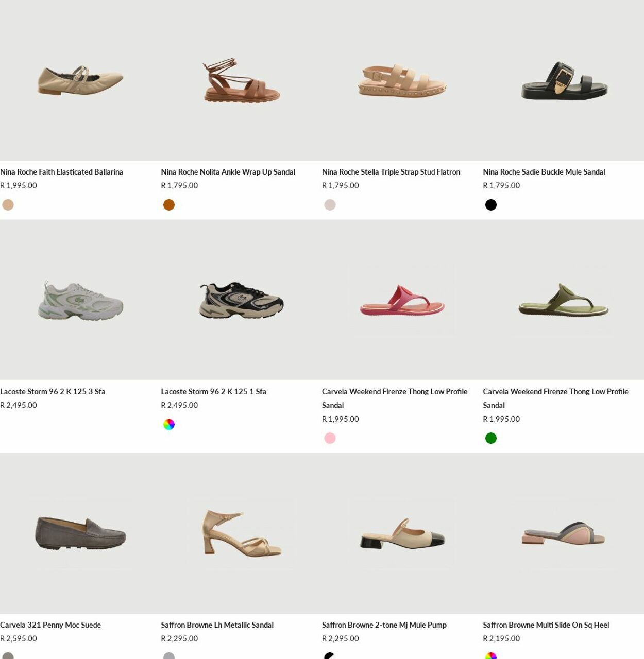Click Nina Roche Stella Triple Strap Stud Flatron title
Screen dimensions: 644x659
coord(391,172)
